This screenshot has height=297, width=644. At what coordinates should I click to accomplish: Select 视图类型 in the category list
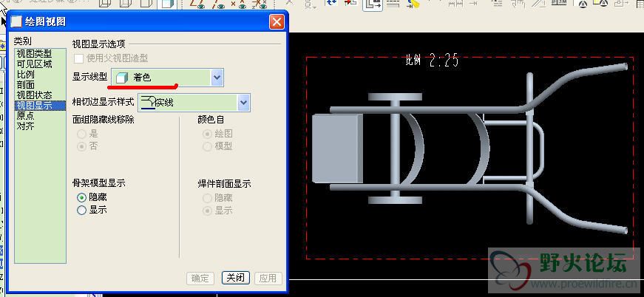(x=34, y=54)
